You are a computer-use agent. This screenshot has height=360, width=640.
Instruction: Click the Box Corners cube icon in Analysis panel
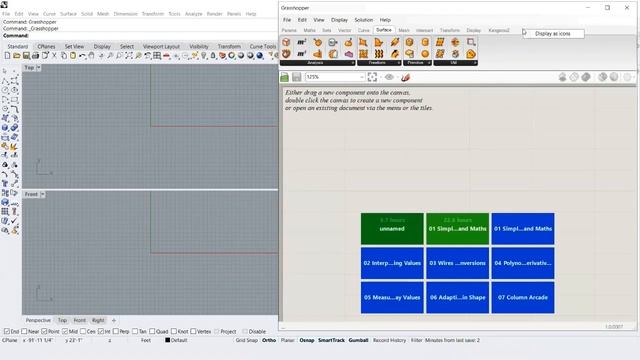(286, 42)
